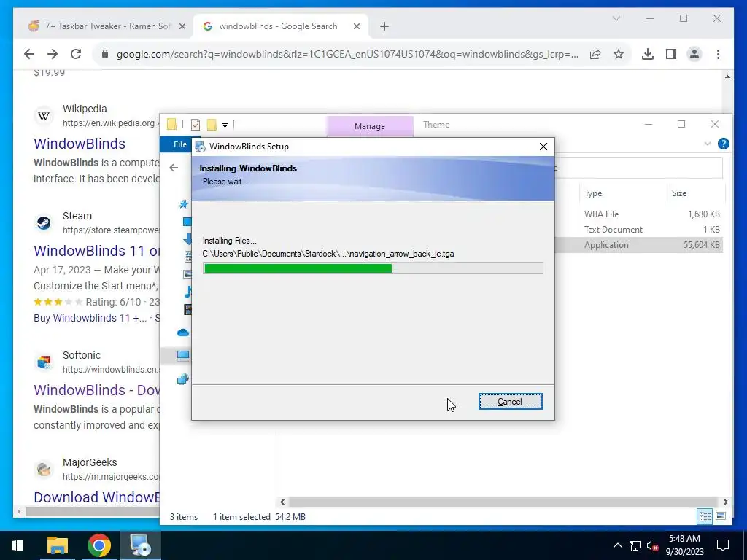Open Chrome three-dot menu
The image size is (747, 560).
pyautogui.click(x=718, y=54)
